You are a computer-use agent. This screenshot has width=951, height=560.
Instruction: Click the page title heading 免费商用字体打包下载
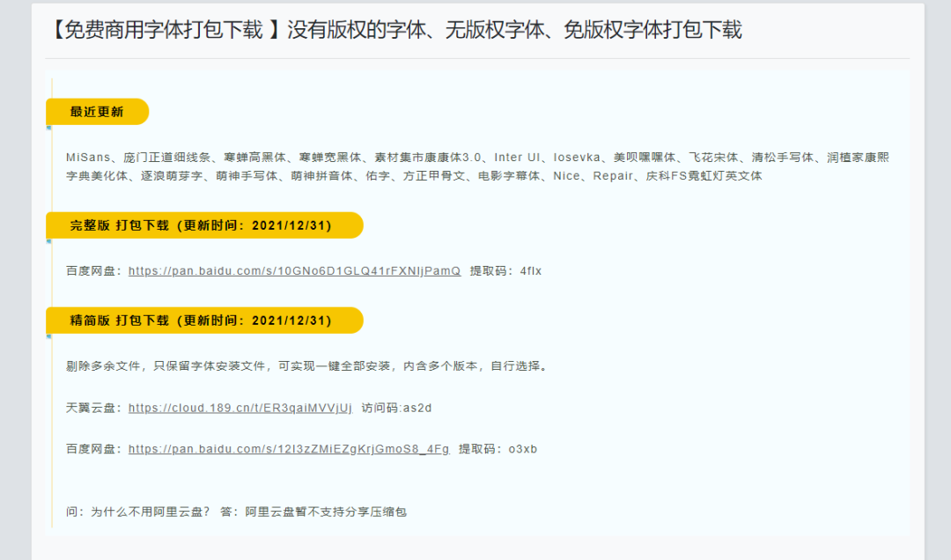(394, 30)
